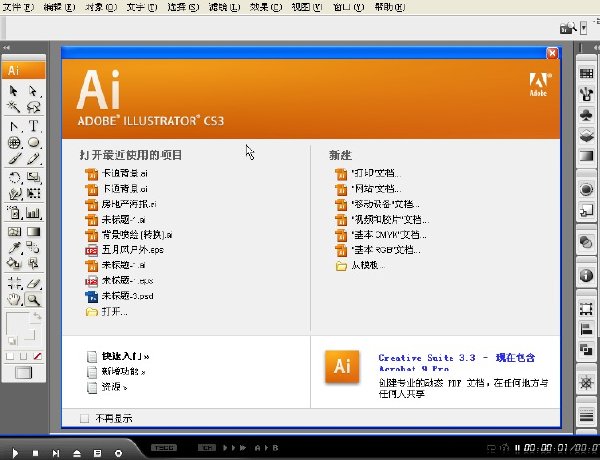Collapse the toolbox using double-arrow at top
Viewport: 600px width, 460px height.
6,47
